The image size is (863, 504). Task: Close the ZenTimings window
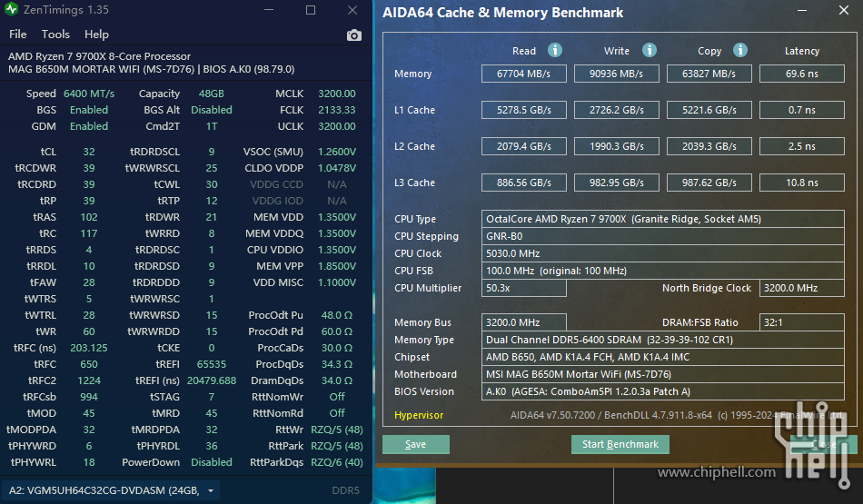coord(352,10)
